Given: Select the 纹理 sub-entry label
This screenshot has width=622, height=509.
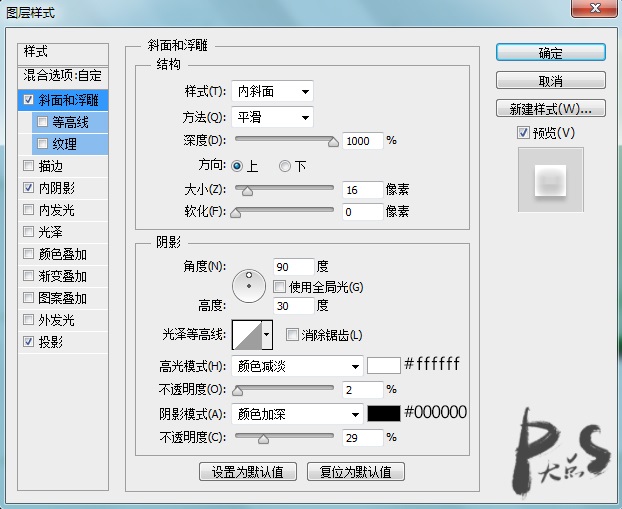Looking at the screenshot, I should point(64,144).
